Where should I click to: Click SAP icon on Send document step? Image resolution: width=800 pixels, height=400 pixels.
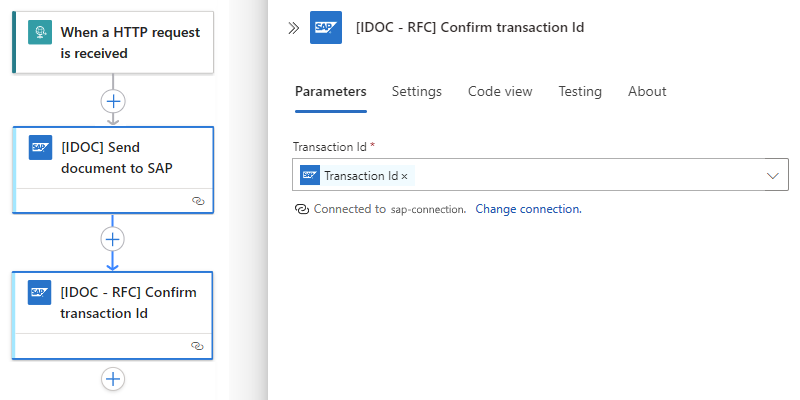click(x=40, y=147)
